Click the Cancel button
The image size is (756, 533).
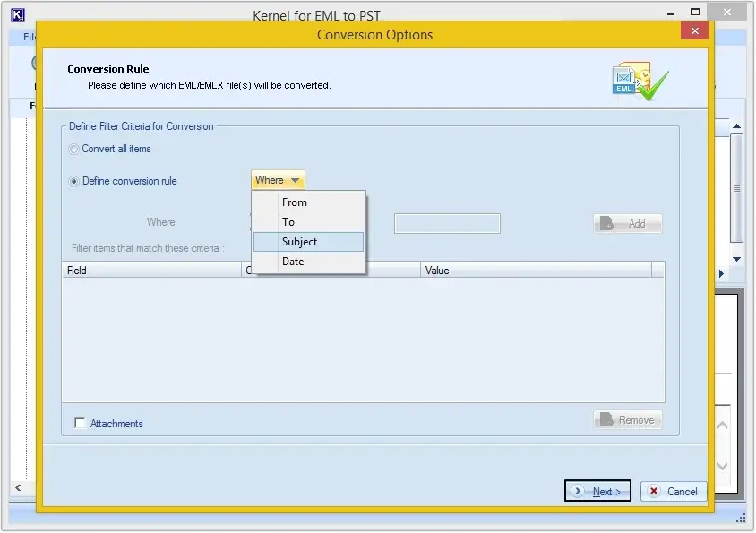click(x=674, y=491)
